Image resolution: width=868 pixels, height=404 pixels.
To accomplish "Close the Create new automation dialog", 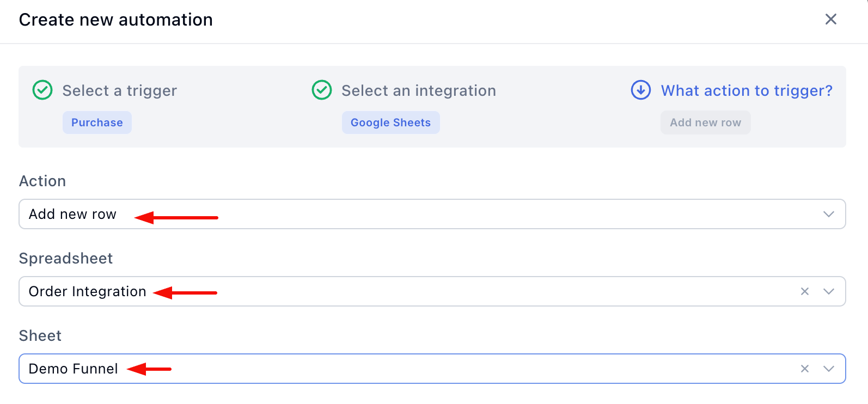I will tap(830, 20).
